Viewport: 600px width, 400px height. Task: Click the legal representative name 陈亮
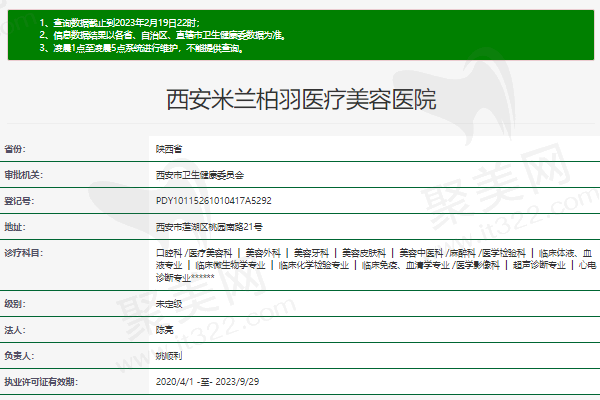(166, 329)
